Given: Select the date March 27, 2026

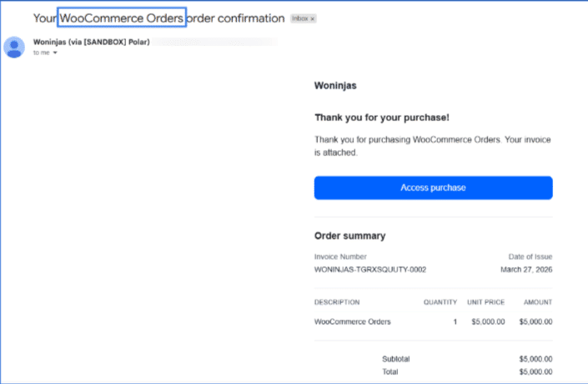Looking at the screenshot, I should point(526,270).
